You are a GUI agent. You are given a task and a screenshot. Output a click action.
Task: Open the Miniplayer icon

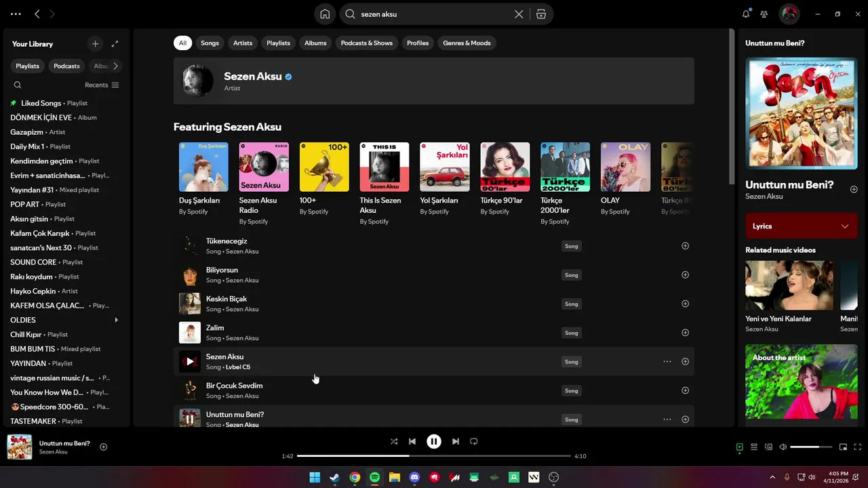point(843,447)
